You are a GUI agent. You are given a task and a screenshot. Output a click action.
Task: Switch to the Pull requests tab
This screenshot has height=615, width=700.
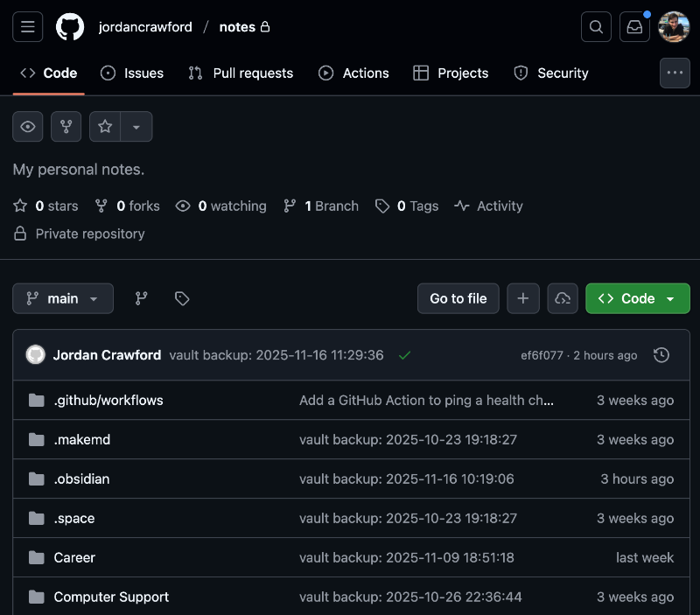pyautogui.click(x=241, y=73)
